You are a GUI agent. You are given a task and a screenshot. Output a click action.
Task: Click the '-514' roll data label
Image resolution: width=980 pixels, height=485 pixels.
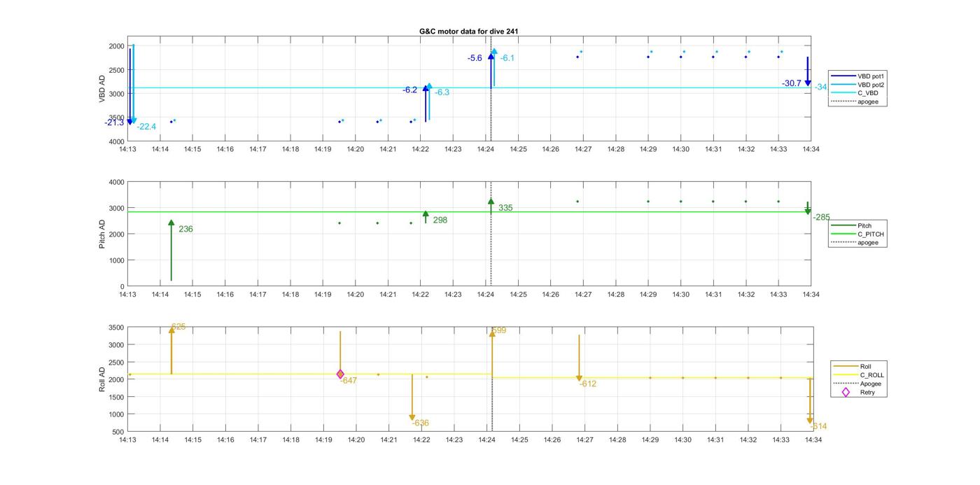click(818, 426)
